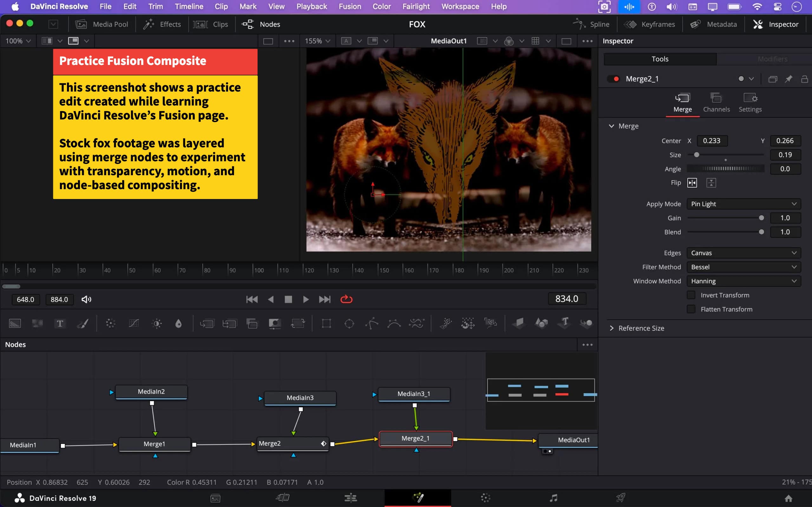Image resolution: width=812 pixels, height=507 pixels.
Task: Select the Brightness Contrast tool icon
Action: click(157, 323)
